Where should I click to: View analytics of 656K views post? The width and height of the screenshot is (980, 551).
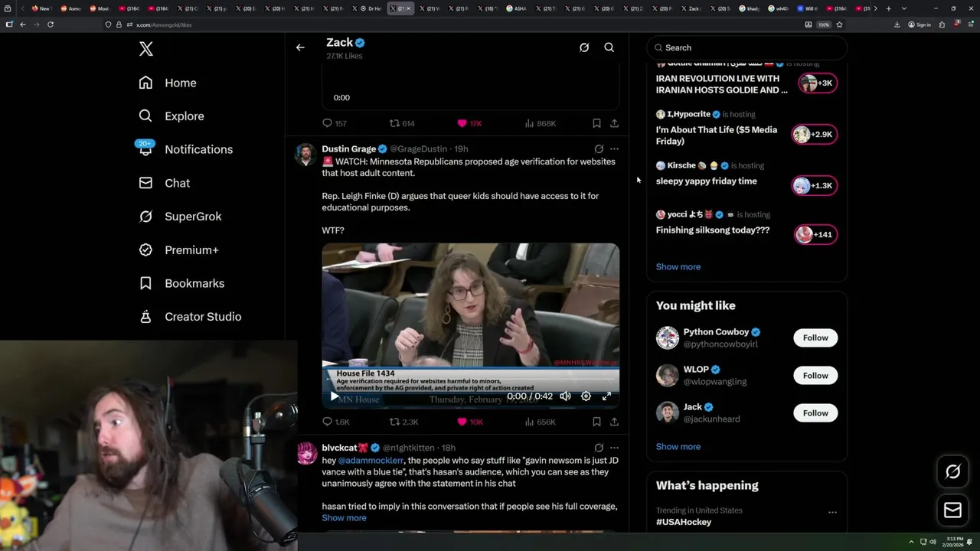pyautogui.click(x=541, y=422)
